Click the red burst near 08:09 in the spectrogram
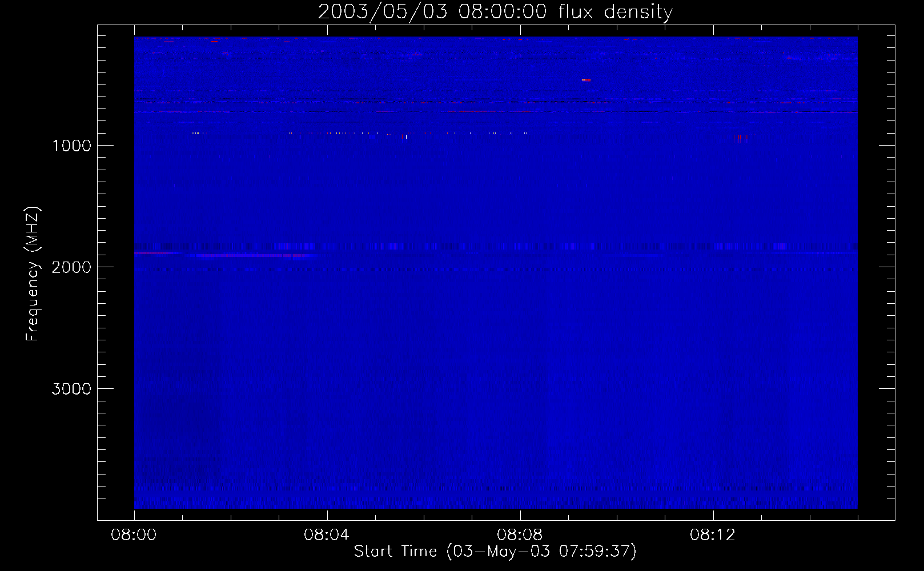The image size is (924, 571). (x=586, y=80)
